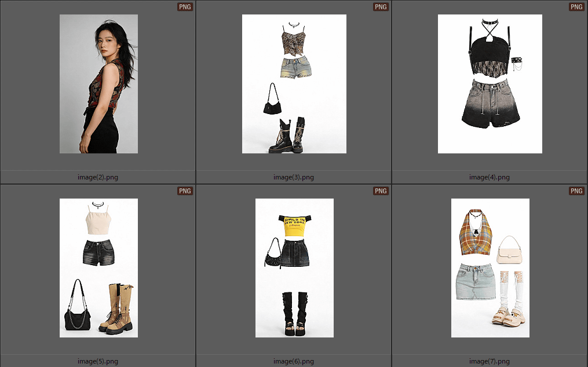Click the image(4).png filename text

pyautogui.click(x=490, y=177)
